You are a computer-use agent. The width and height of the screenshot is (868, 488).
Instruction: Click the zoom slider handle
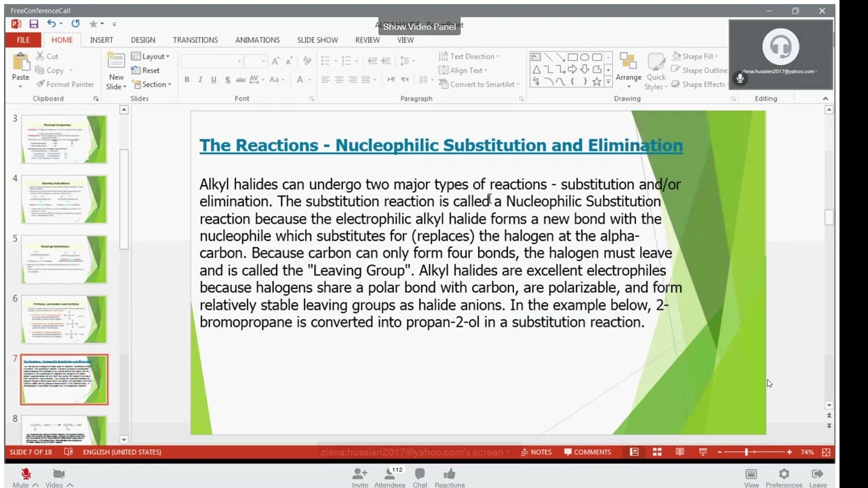pyautogui.click(x=747, y=452)
